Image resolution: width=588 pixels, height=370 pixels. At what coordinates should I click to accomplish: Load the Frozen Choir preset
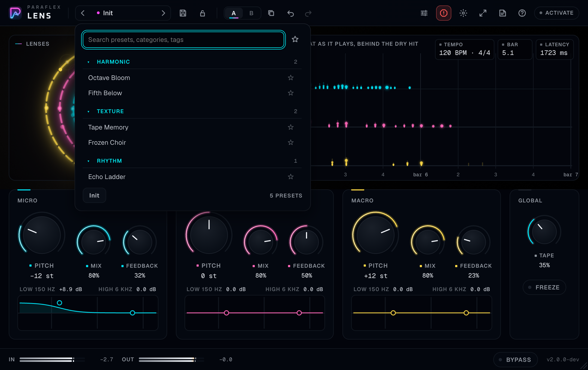(x=192, y=142)
